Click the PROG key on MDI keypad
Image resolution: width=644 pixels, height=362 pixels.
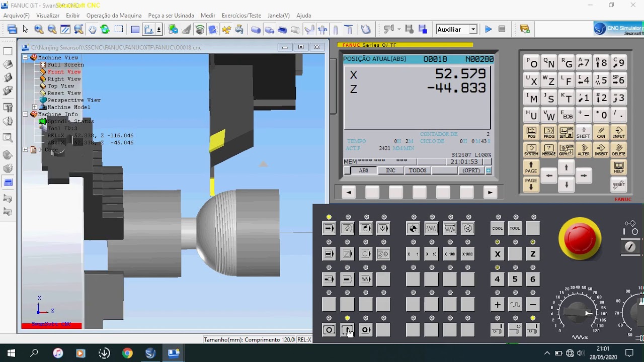click(549, 133)
